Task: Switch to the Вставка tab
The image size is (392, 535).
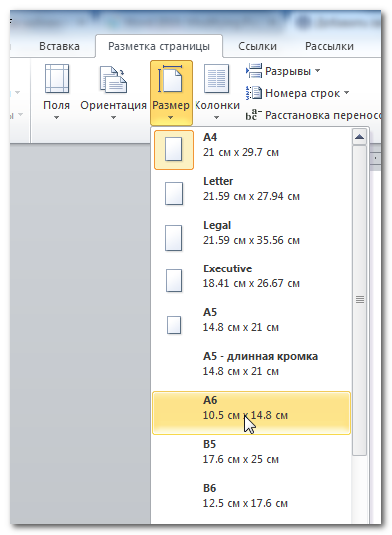Action: point(59,46)
